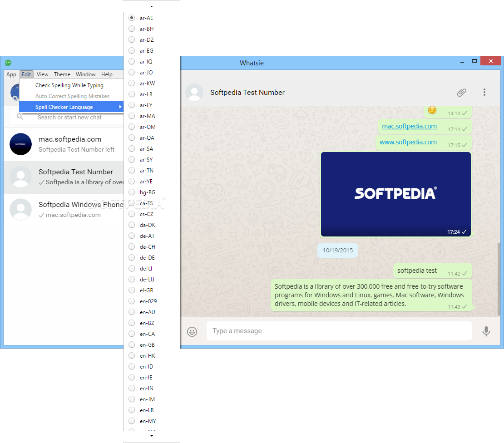
Task: Click the microphone voice message icon
Action: pyautogui.click(x=486, y=331)
